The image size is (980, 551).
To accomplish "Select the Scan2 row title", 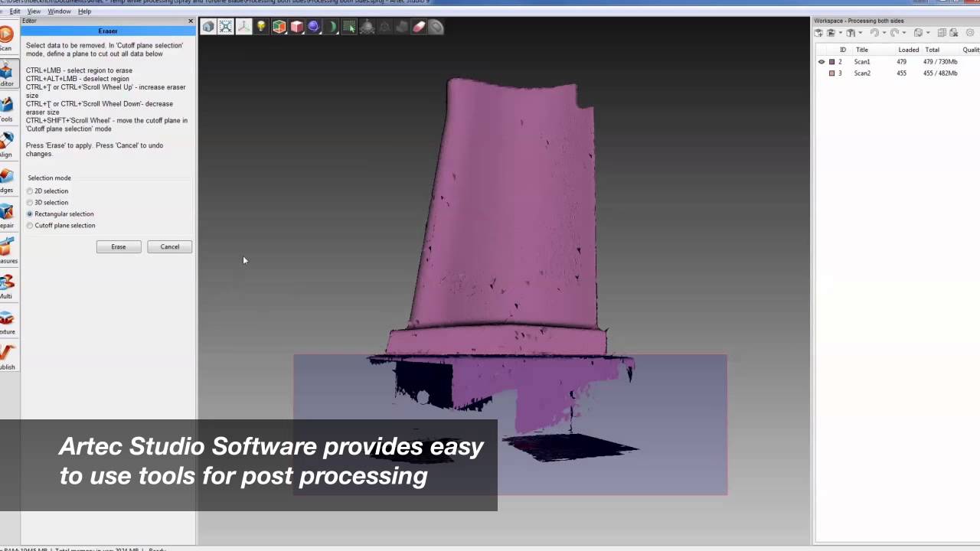I will click(862, 73).
